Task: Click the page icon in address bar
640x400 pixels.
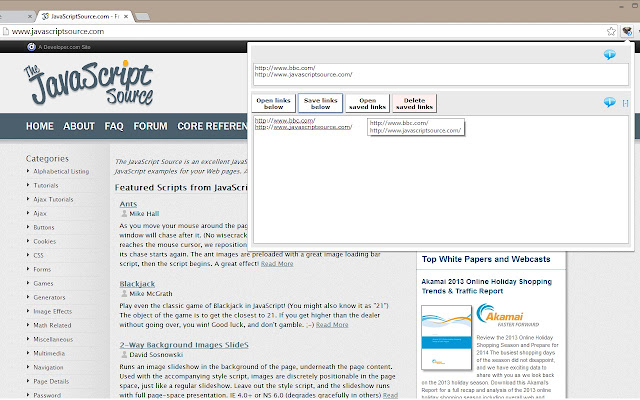Action: (5, 31)
